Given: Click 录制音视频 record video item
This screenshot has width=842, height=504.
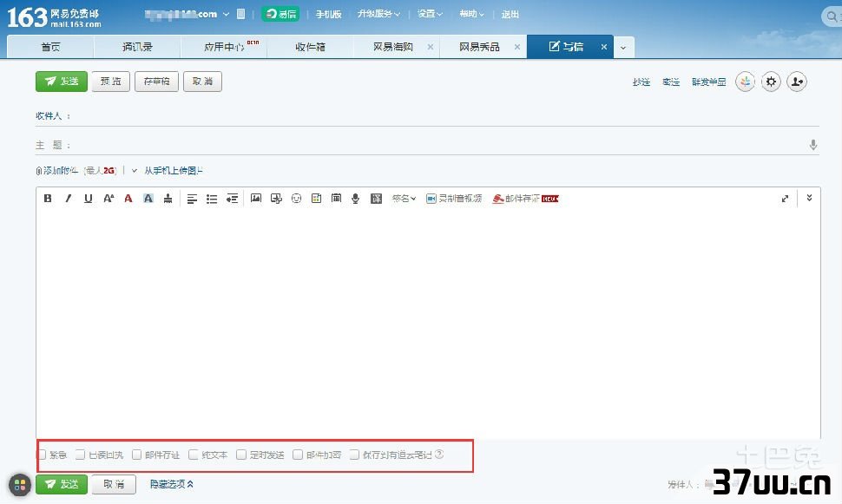Looking at the screenshot, I should pyautogui.click(x=454, y=199).
